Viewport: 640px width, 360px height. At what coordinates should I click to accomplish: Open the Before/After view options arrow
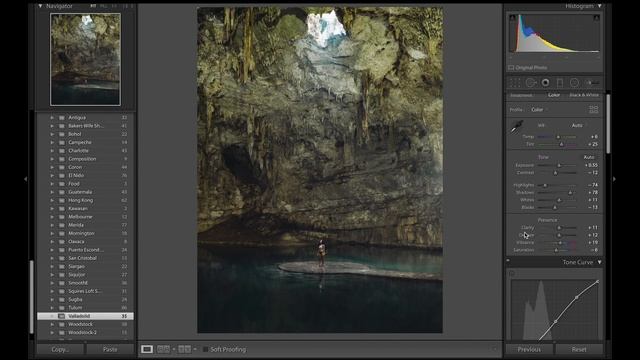coord(195,349)
